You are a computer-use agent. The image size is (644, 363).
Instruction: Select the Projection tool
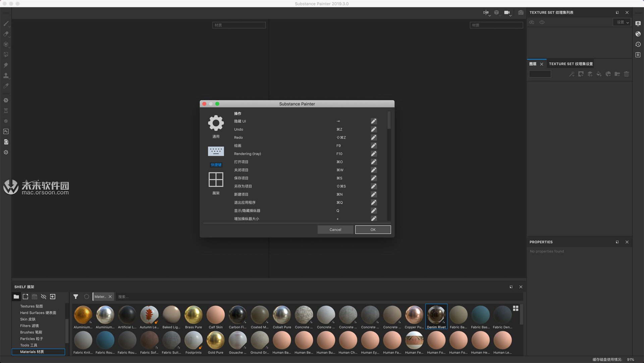pos(6,44)
